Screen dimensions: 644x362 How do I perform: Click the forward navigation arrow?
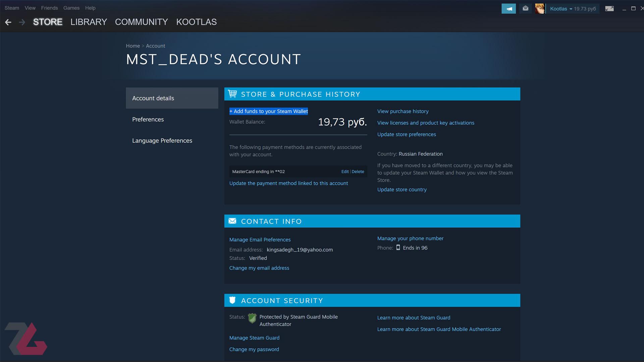[x=22, y=22]
